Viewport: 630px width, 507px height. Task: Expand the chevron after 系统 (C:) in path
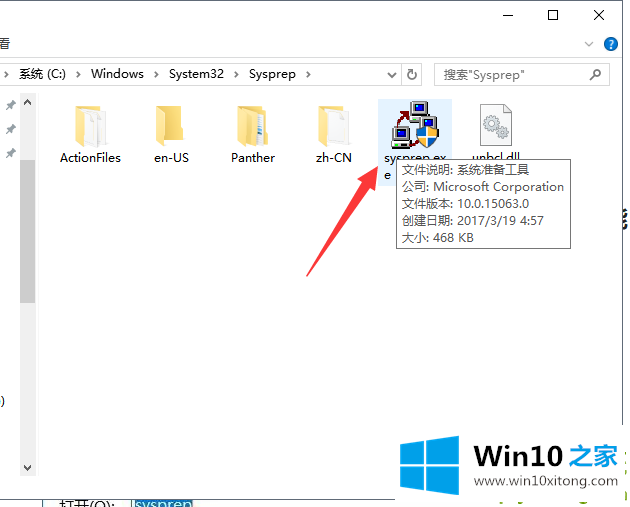[x=78, y=74]
